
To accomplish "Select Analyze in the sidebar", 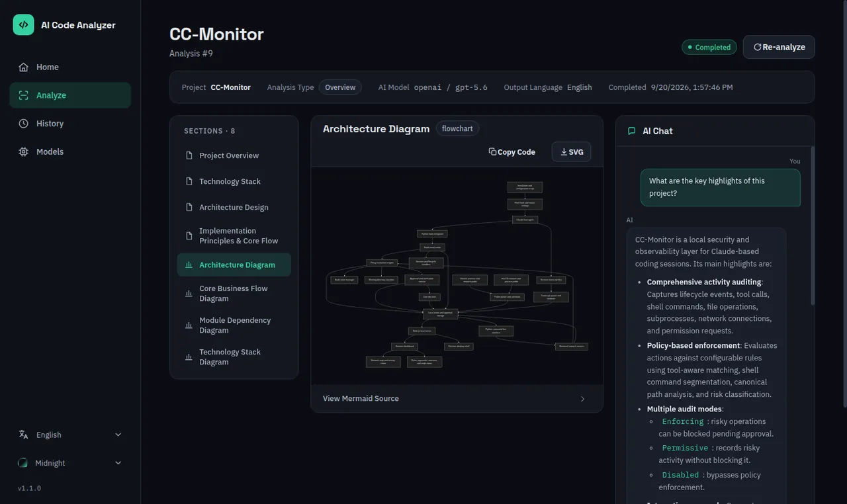I will click(70, 95).
